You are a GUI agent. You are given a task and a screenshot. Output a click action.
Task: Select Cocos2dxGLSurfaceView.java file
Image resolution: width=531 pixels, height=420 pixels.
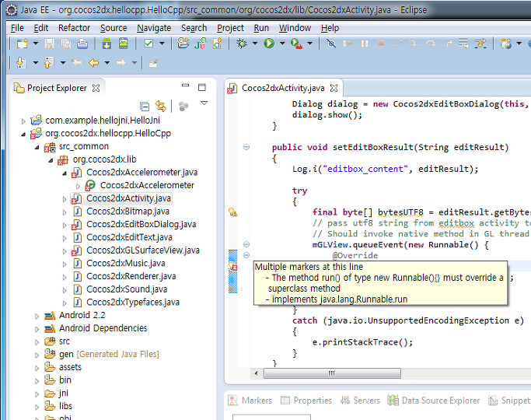[142, 250]
